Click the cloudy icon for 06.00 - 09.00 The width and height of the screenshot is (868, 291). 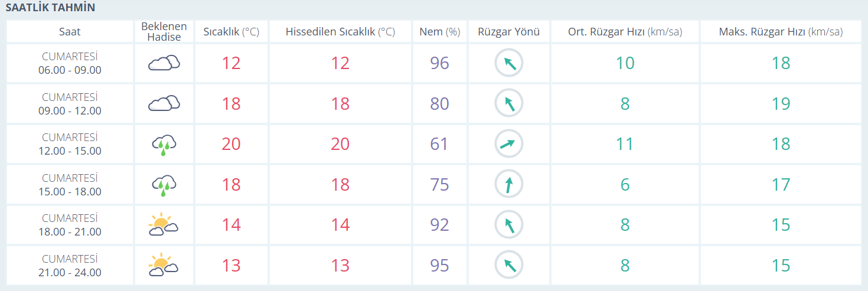(x=164, y=63)
